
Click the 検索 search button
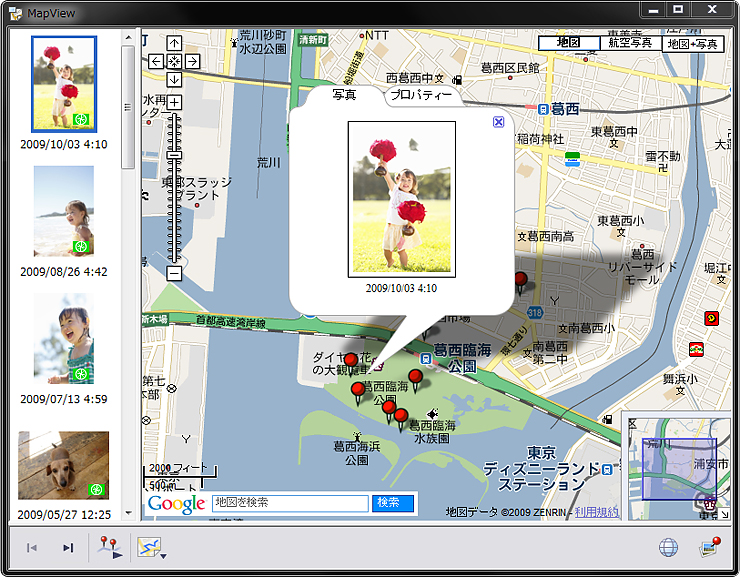pos(392,503)
